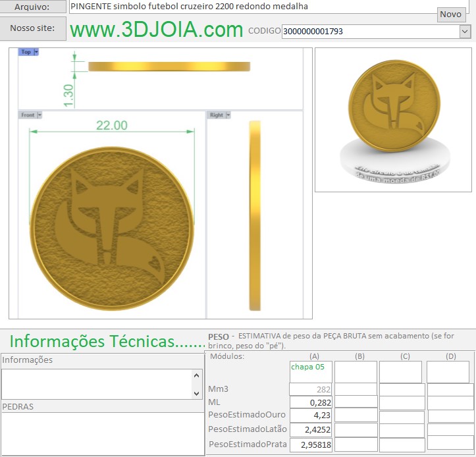Click the perspective render of the medal

pyautogui.click(x=394, y=121)
